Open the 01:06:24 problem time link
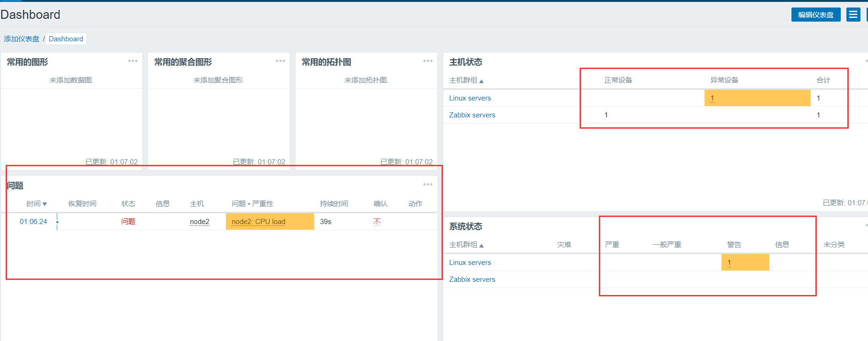This screenshot has height=341, width=868. (x=33, y=222)
